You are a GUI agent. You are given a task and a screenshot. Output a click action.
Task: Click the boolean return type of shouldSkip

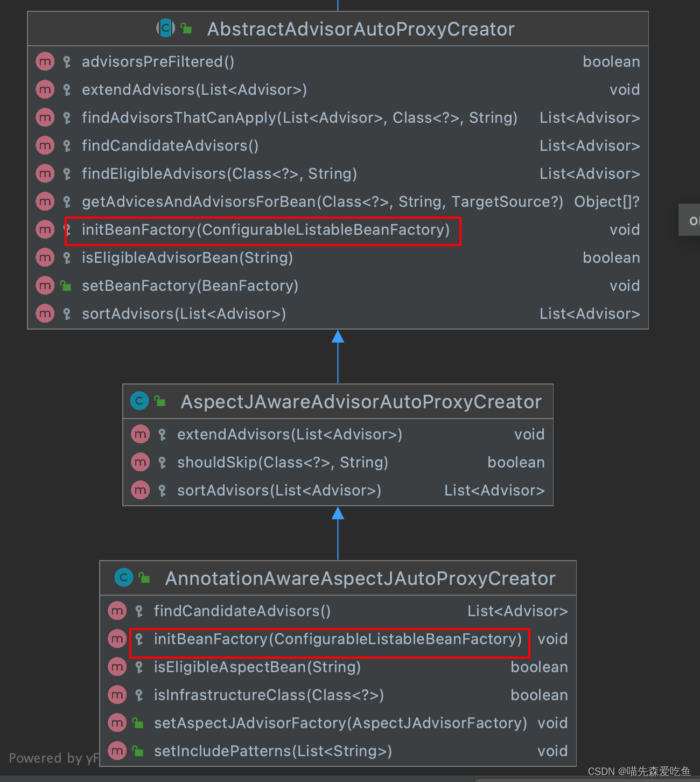[x=516, y=462]
